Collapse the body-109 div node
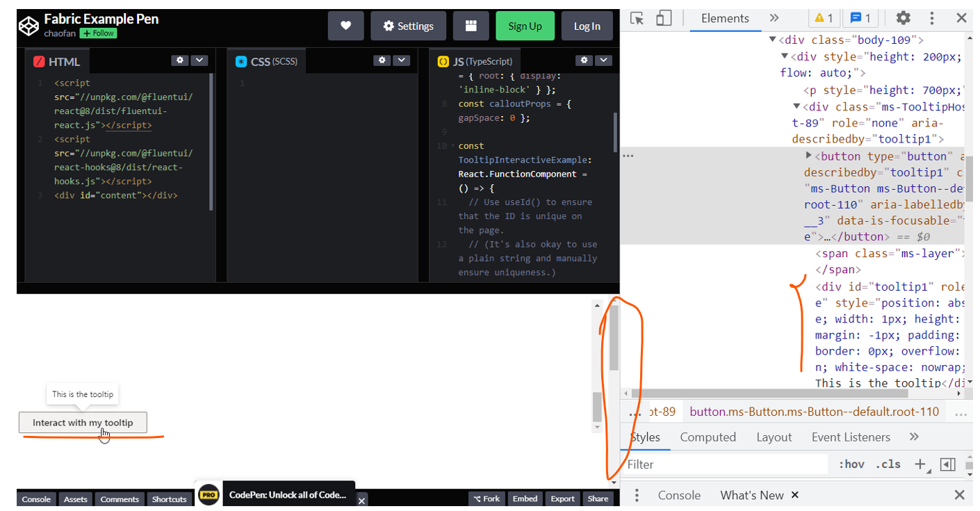This screenshot has width=980, height=511. 772,40
